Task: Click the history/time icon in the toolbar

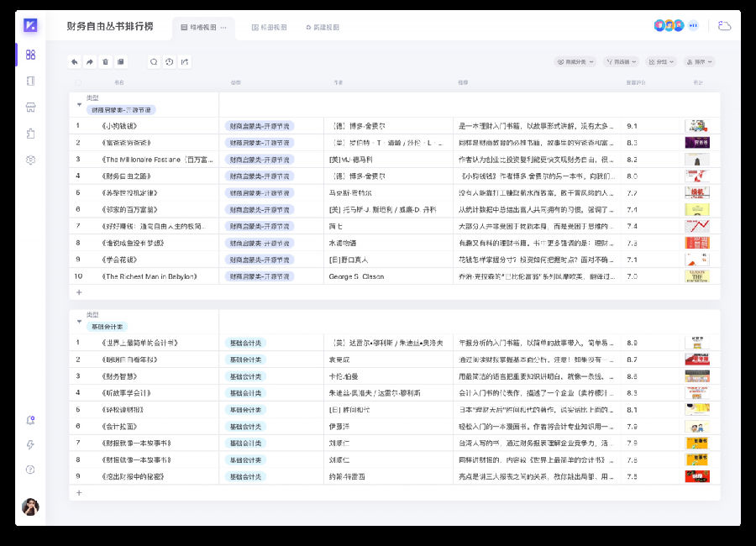Action: coord(170,62)
